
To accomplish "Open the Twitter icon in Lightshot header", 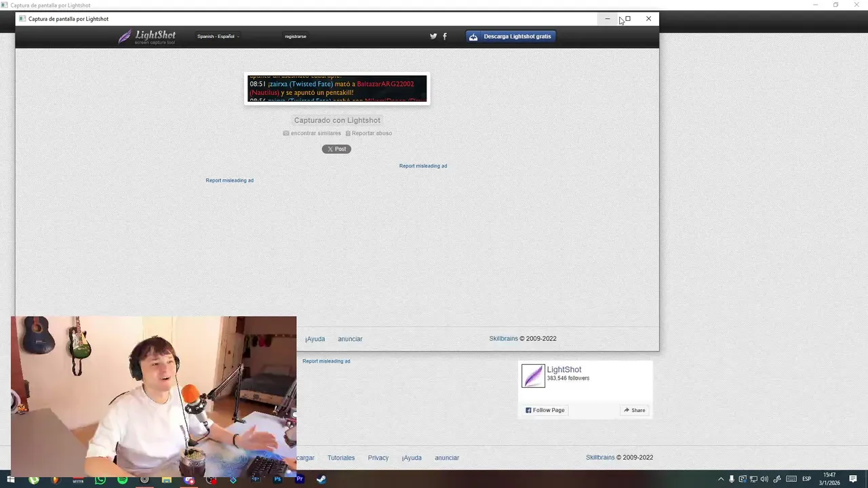I will [433, 37].
